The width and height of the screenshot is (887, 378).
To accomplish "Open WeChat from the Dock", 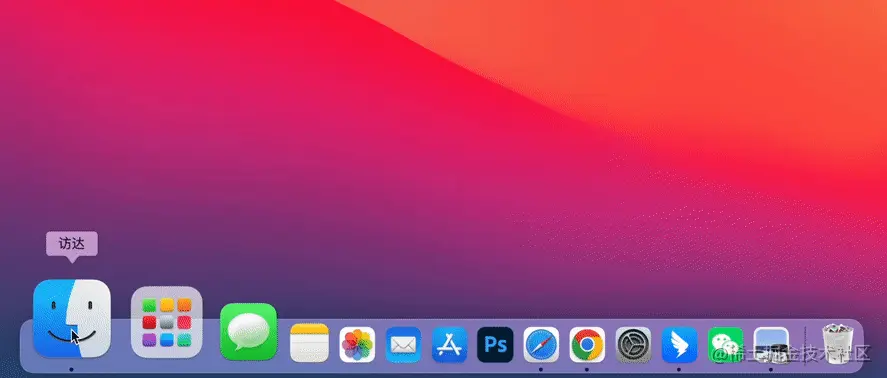I will [x=725, y=345].
